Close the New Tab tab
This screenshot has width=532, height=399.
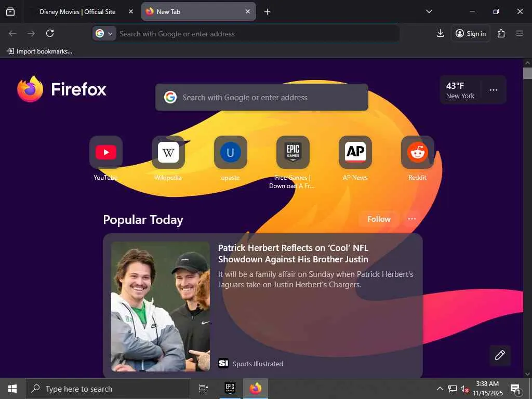pos(248,11)
